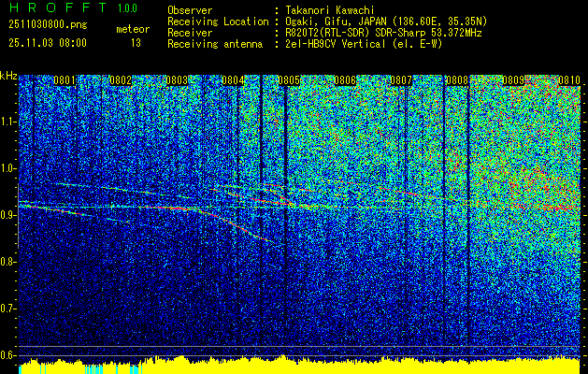Click the 0.7 frequency axis label
The image size is (588, 374).
point(7,309)
